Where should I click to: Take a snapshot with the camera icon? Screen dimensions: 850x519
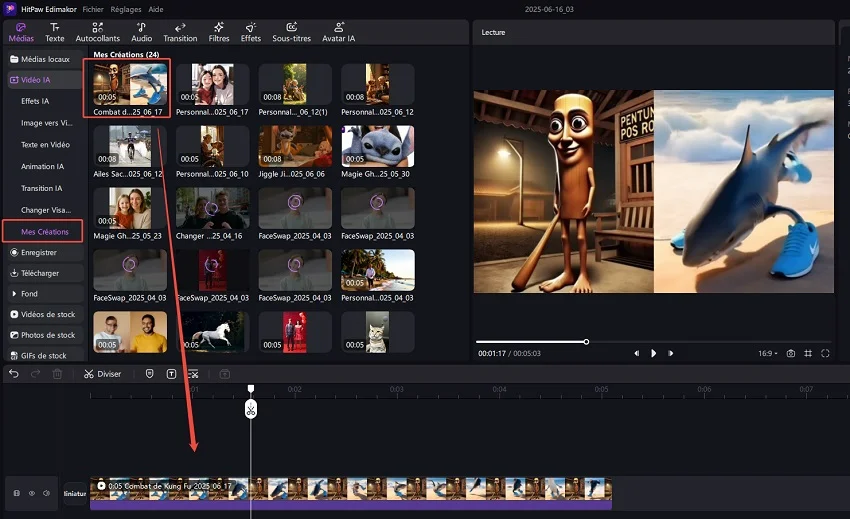coord(791,353)
